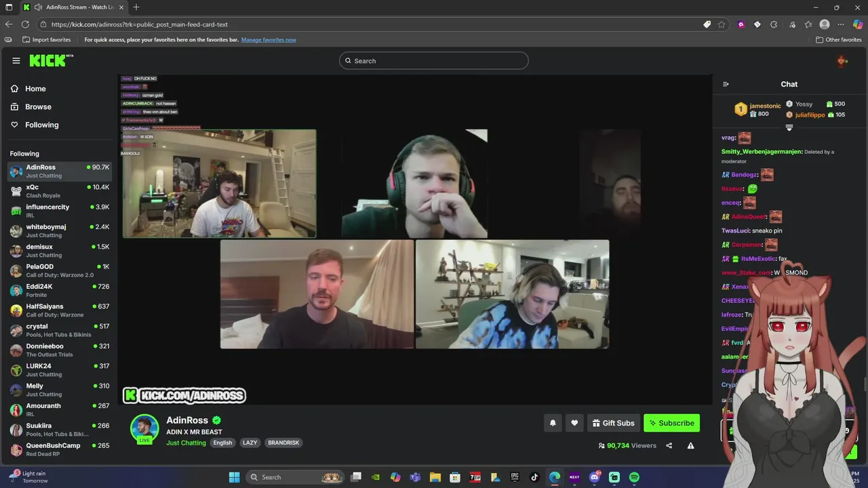Open PelaGOD channel in sidebar
The width and height of the screenshot is (868, 488).
click(x=60, y=270)
